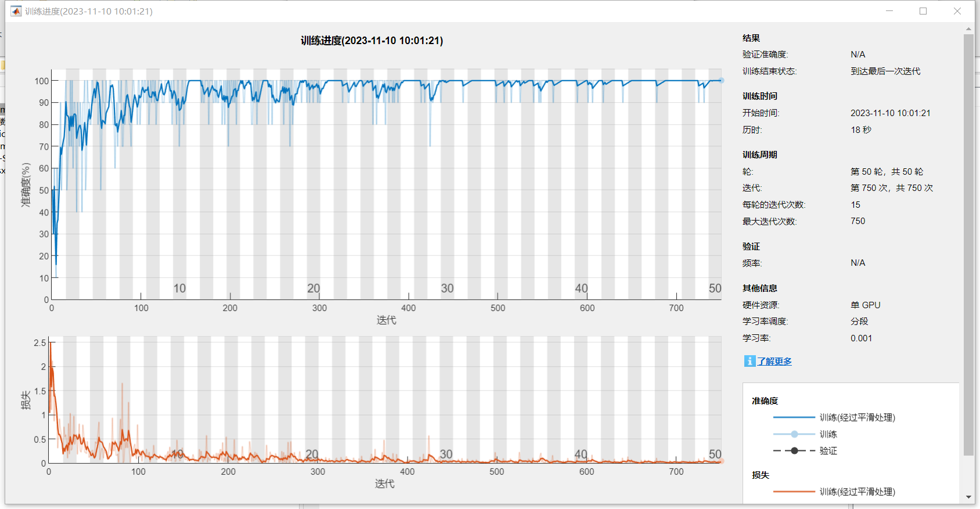Click the 损失 legend heading

761,475
